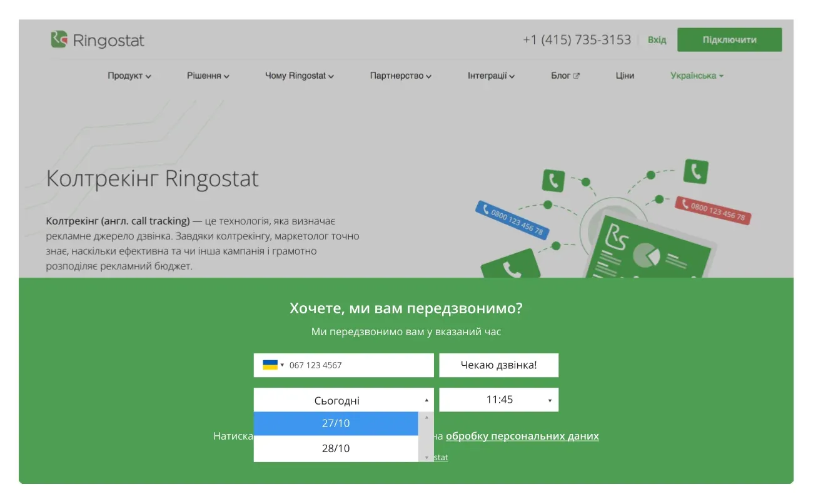Expand the Інтеграції menu
813x504 pixels.
click(491, 76)
